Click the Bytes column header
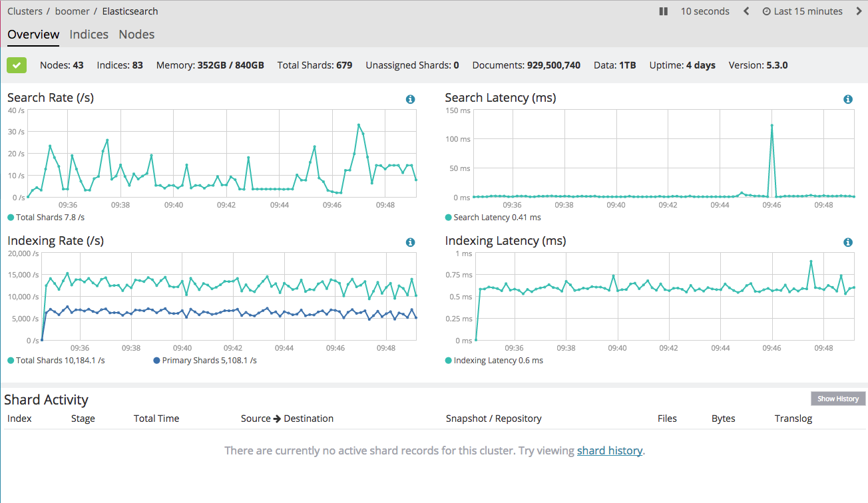 pyautogui.click(x=724, y=419)
